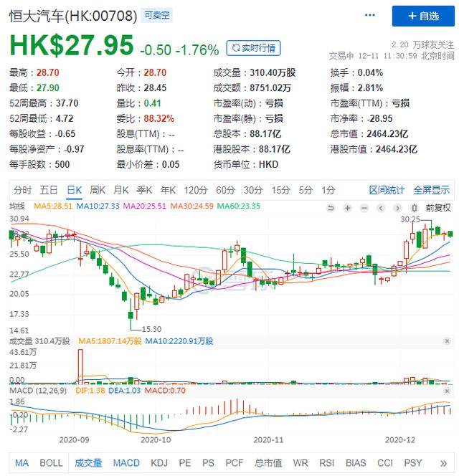Select the 周K chart tab
The height and width of the screenshot is (476, 459).
(x=98, y=190)
